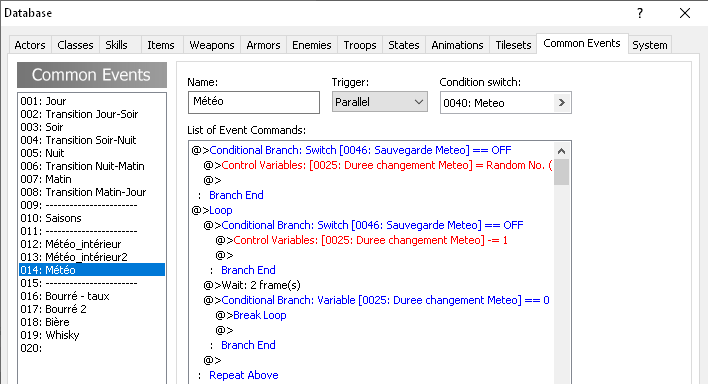Click the event commands scroll up arrow
708x384 pixels.
tap(561, 151)
